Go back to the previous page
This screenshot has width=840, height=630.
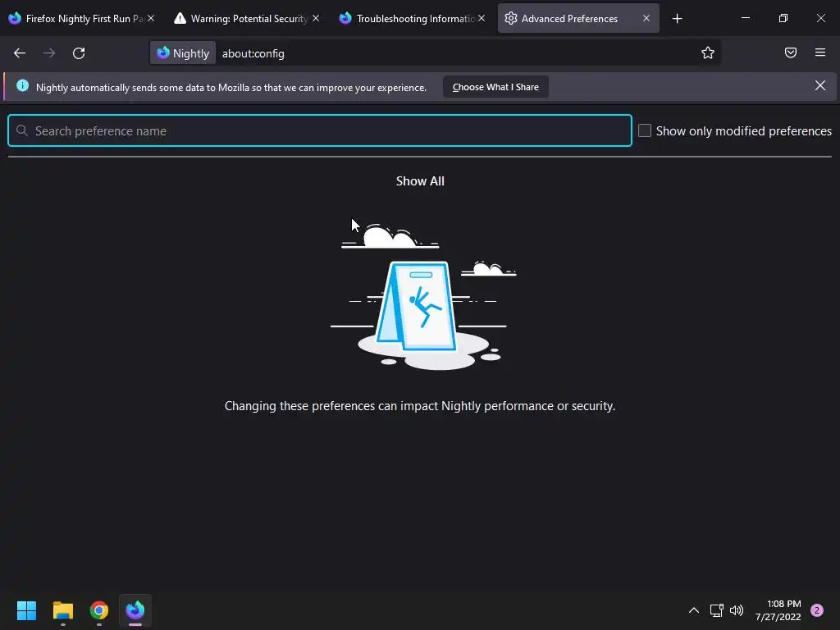click(20, 53)
